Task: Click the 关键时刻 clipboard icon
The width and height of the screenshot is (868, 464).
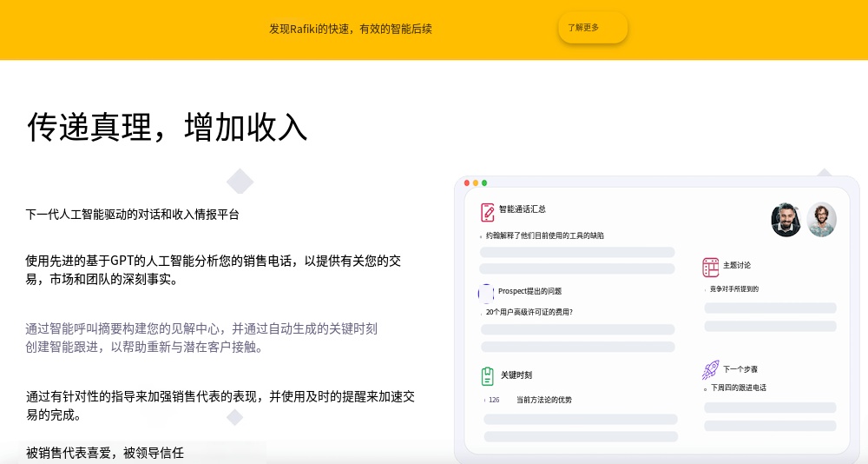Action: click(487, 376)
